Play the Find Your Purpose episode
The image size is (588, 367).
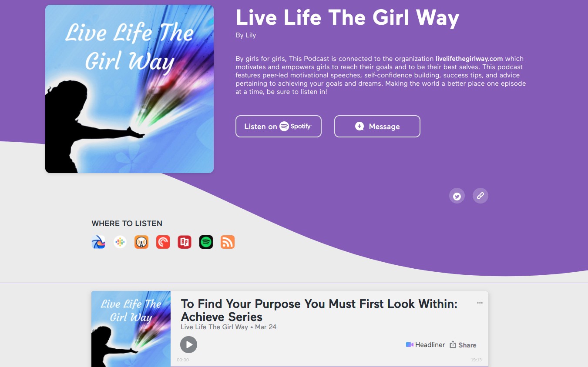tap(189, 345)
